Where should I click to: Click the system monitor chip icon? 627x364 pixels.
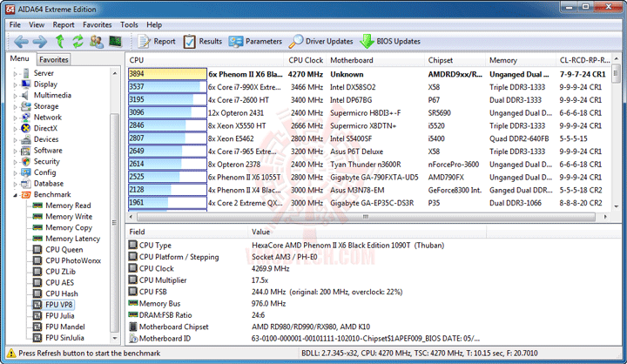(x=115, y=41)
